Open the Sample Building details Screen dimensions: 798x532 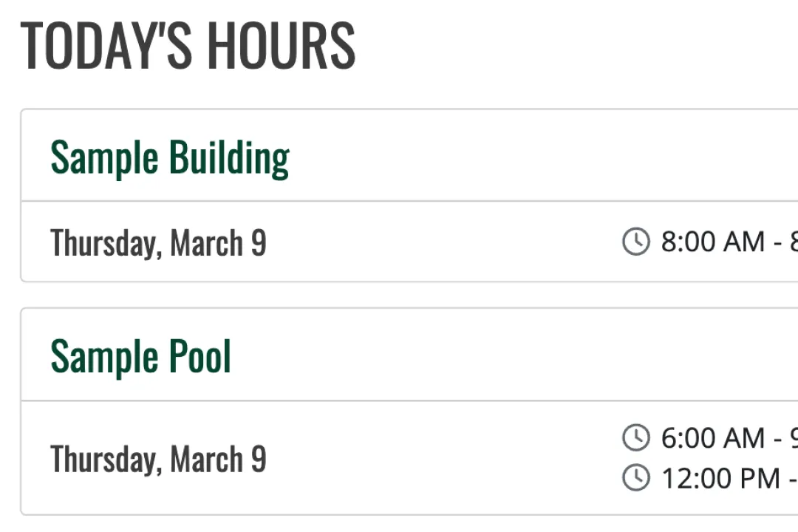pos(170,156)
